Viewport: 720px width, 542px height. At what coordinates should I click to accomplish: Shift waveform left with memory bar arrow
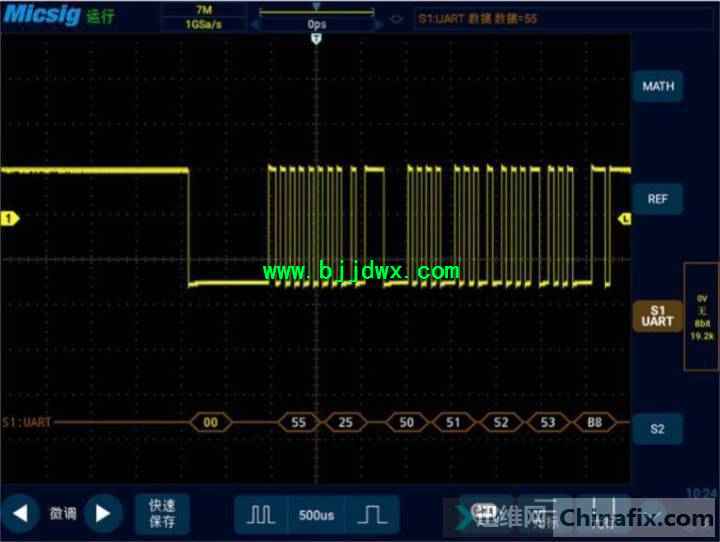click(x=255, y=24)
